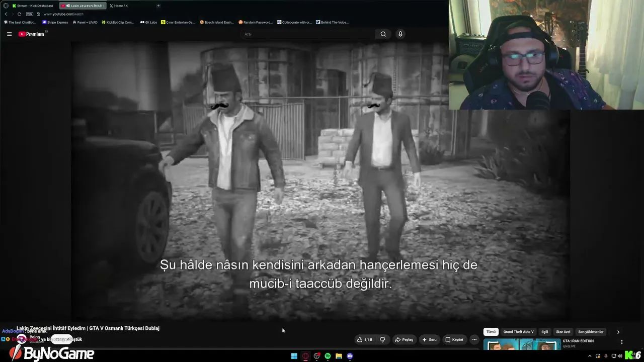This screenshot has width=644, height=362.
Task: Go to YouTube Premium home logo
Action: point(32,34)
